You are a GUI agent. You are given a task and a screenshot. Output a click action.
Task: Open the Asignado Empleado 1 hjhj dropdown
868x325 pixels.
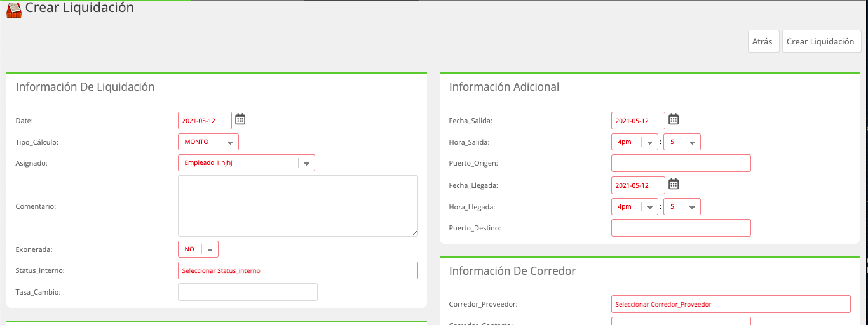tap(247, 163)
